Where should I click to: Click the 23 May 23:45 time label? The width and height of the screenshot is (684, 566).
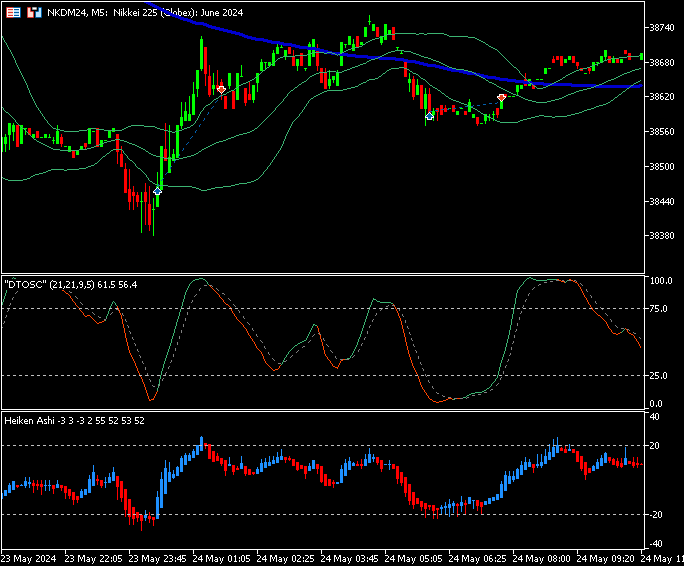click(x=157, y=559)
